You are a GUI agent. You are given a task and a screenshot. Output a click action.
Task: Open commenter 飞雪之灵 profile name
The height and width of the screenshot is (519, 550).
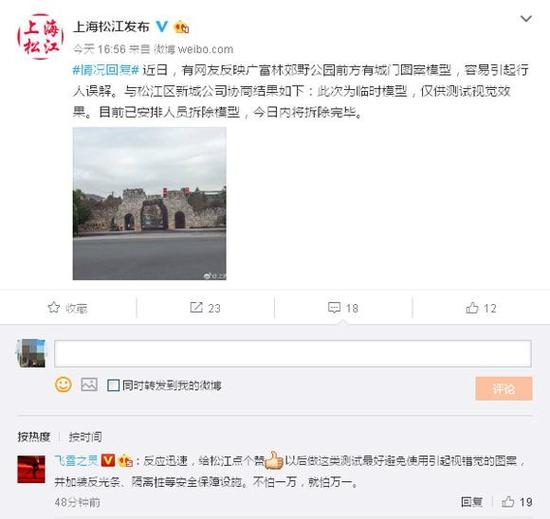tap(76, 460)
